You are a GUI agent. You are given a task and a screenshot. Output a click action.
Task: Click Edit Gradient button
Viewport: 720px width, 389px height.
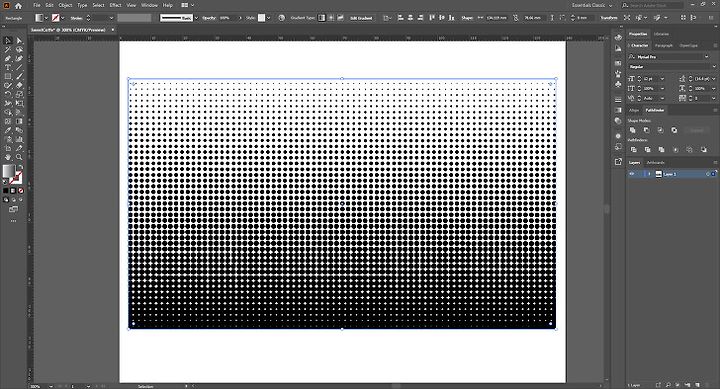pyautogui.click(x=361, y=18)
